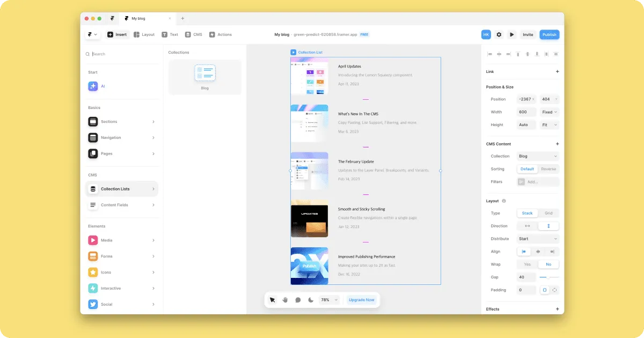The height and width of the screenshot is (338, 644).
Task: Click the Pages icon in Basics
Action: pos(93,154)
